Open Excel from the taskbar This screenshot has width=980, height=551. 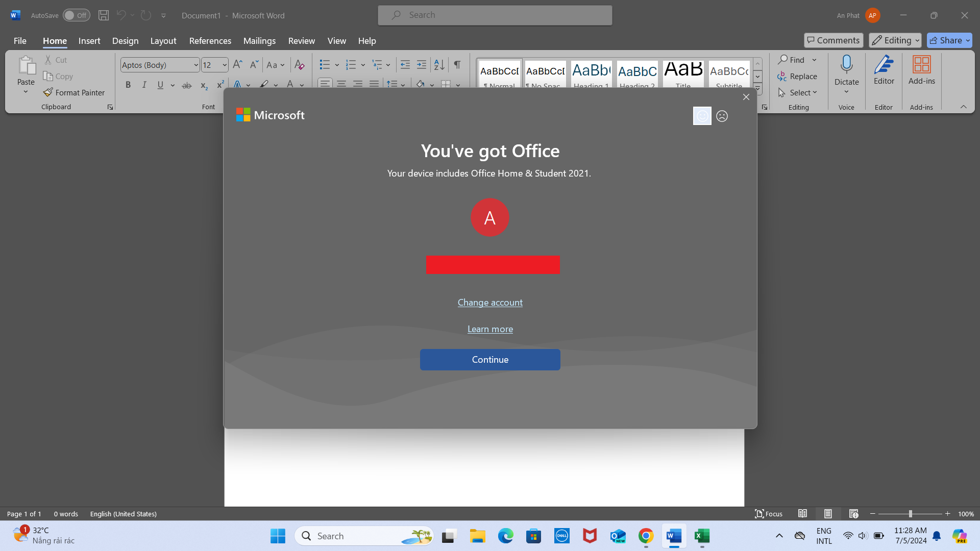tap(702, 536)
